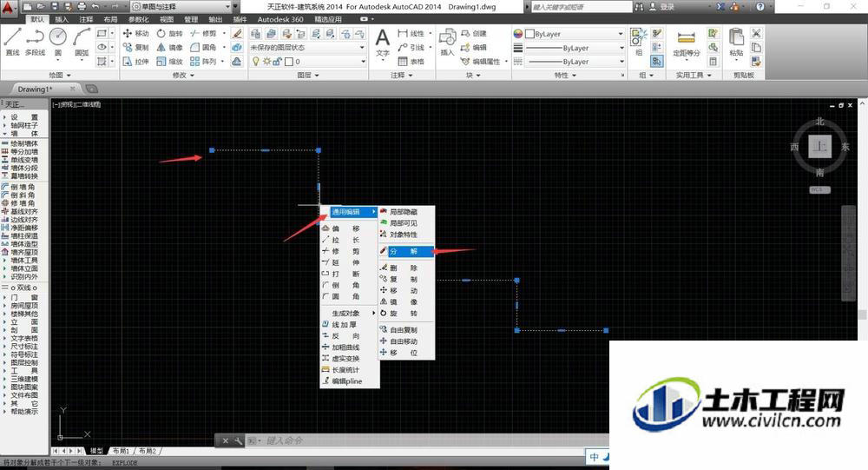Open the 生成对象 submenu entry

(x=349, y=313)
